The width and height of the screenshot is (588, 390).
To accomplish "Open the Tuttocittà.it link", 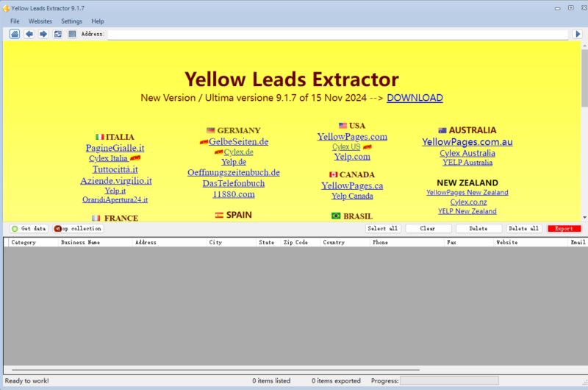I will [115, 169].
